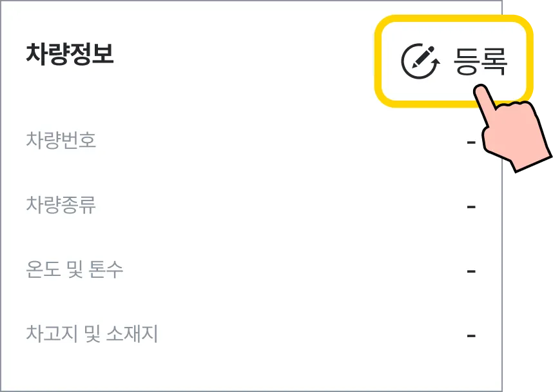Select the 차량정보 section heading
This screenshot has height=392, width=553.
[70, 54]
